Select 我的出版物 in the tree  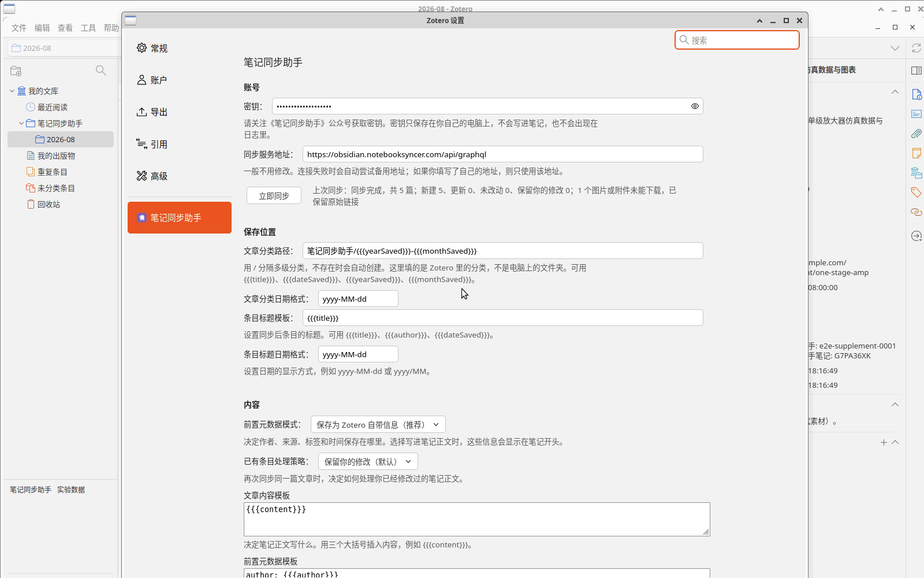click(56, 155)
